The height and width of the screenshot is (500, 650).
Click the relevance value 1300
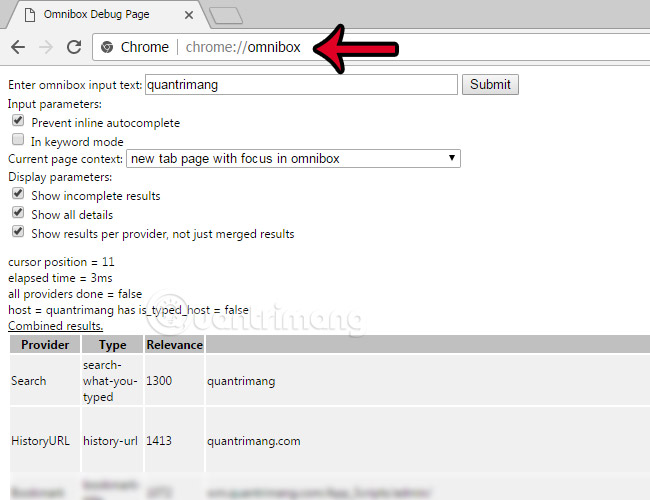159,381
